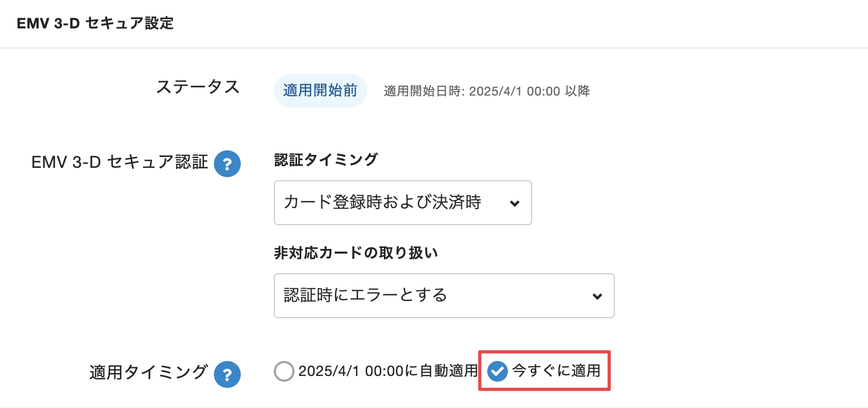The width and height of the screenshot is (868, 408).
Task: Click the 今すぐに適用 label text
Action: coord(556,371)
